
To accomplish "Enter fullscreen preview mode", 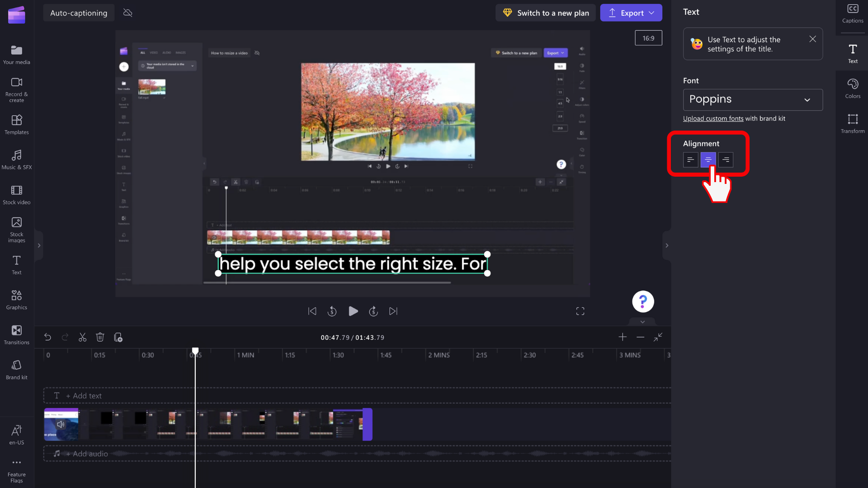I will click(x=580, y=311).
